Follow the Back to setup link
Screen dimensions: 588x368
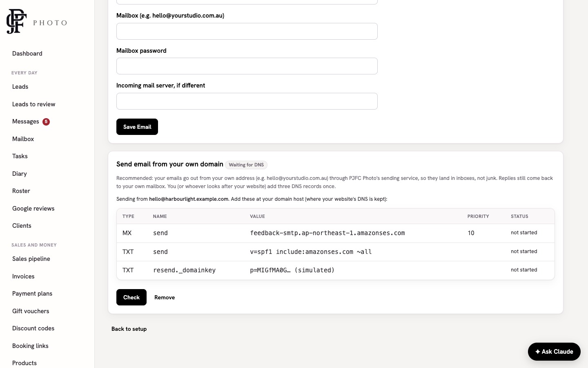click(x=129, y=329)
